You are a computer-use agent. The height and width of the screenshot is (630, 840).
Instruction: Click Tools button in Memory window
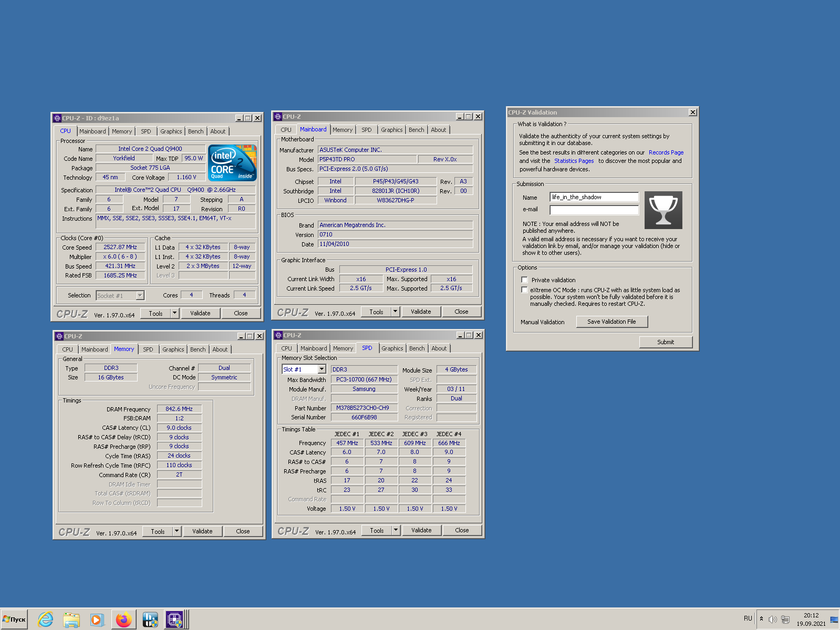[158, 531]
